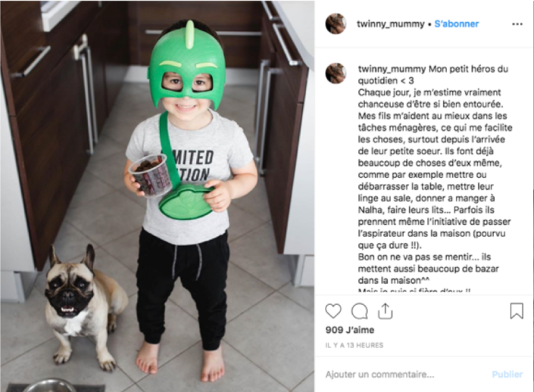
Task: Focus the Ajouter un commentaire field
Action: point(405,375)
